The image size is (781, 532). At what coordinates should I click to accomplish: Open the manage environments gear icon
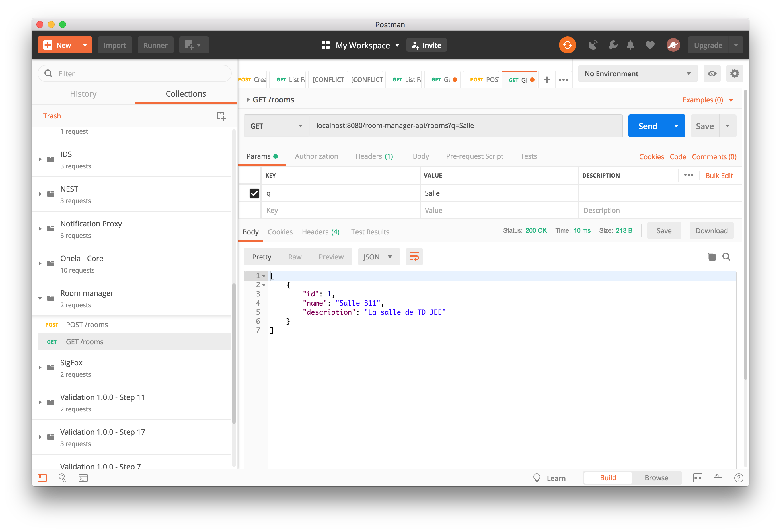(x=735, y=74)
